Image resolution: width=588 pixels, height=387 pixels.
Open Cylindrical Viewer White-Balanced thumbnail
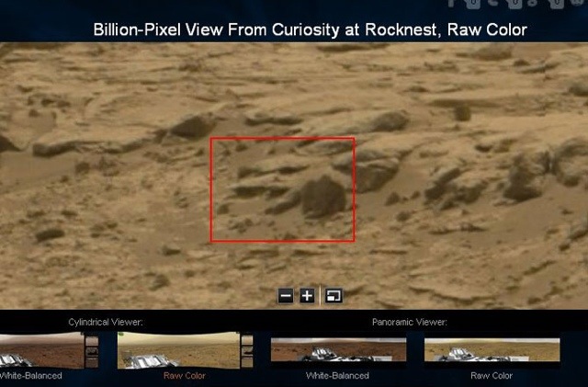coord(49,350)
